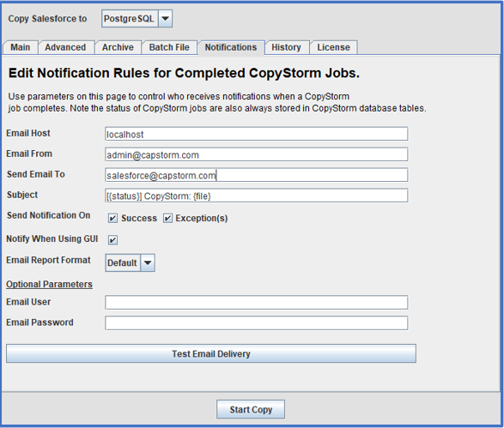Click the Copy Salesforce to label

(x=47, y=19)
